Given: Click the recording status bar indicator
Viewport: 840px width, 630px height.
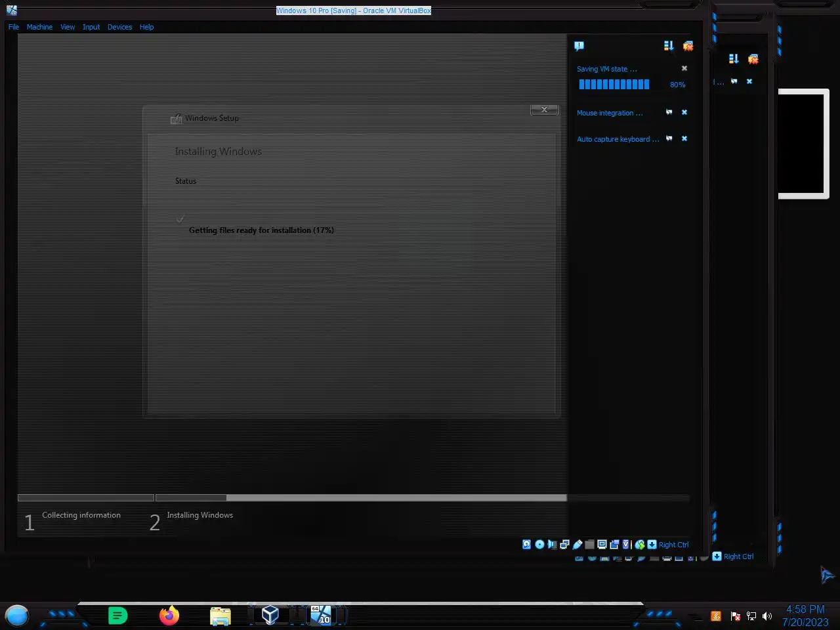Looking at the screenshot, I should tap(614, 544).
